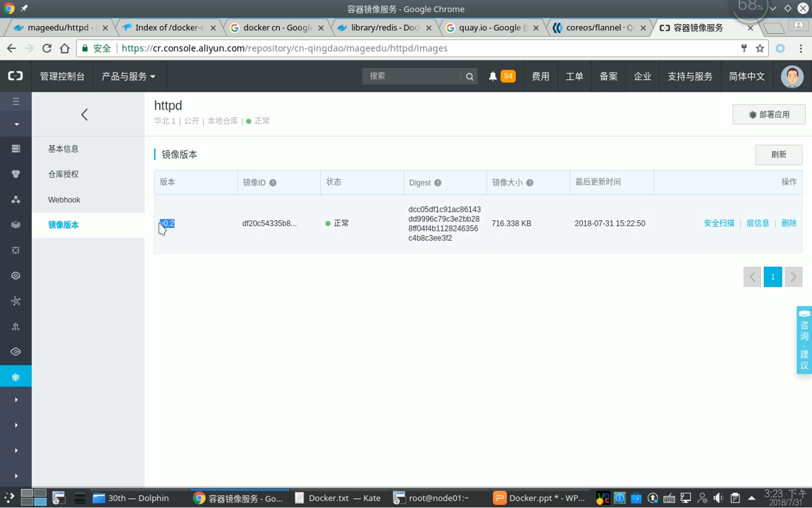Go to 管理控制台
The image size is (812, 508).
pos(62,76)
